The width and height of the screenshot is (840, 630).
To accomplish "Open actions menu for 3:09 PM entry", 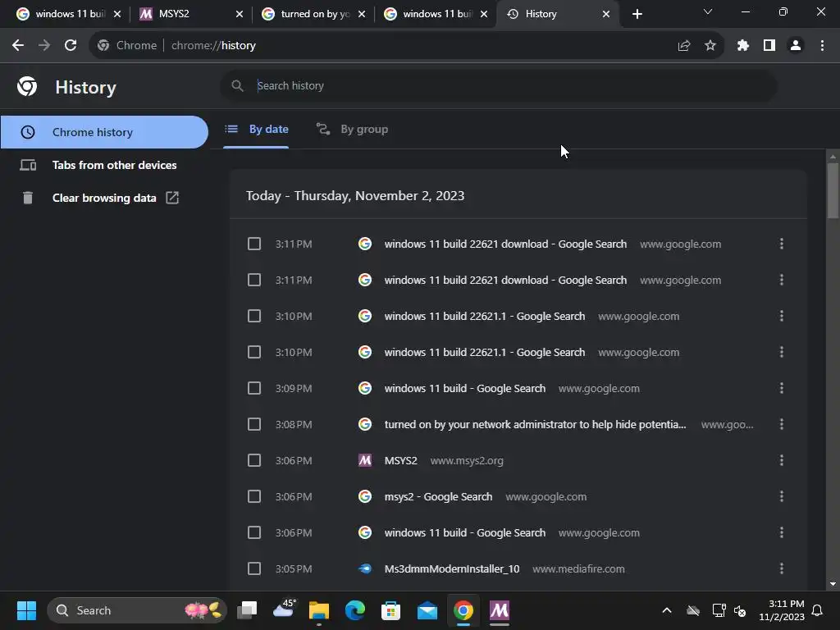I will 782,388.
